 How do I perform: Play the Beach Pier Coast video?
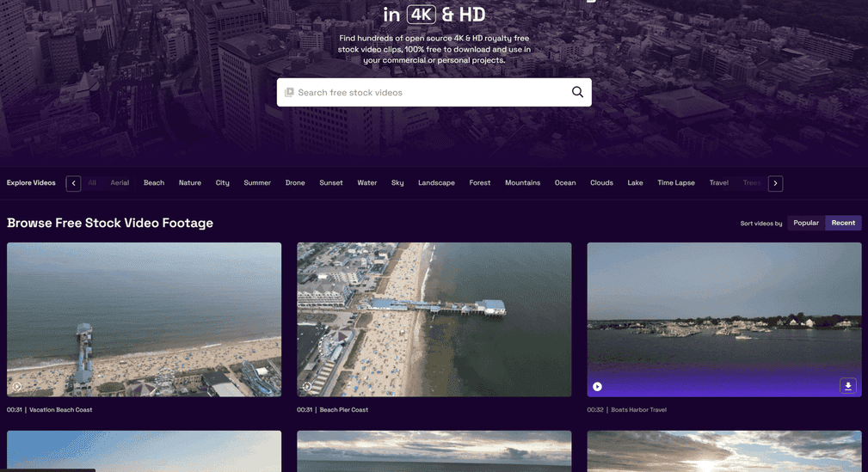click(307, 386)
